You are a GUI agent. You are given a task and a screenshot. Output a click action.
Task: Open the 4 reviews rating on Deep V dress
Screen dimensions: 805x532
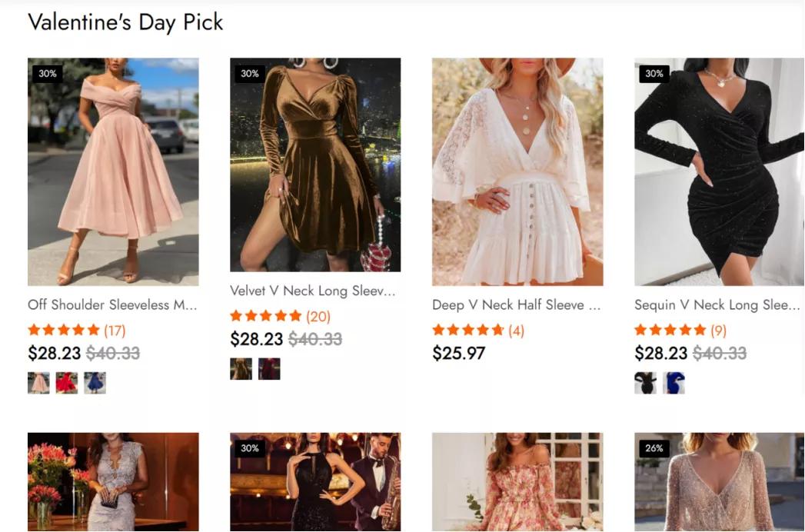477,331
